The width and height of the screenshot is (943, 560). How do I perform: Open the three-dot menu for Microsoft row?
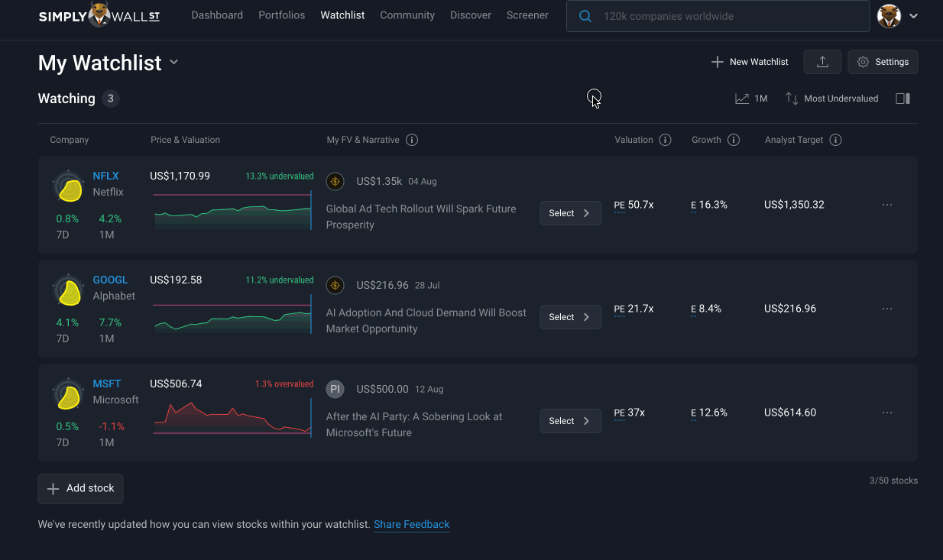[887, 413]
